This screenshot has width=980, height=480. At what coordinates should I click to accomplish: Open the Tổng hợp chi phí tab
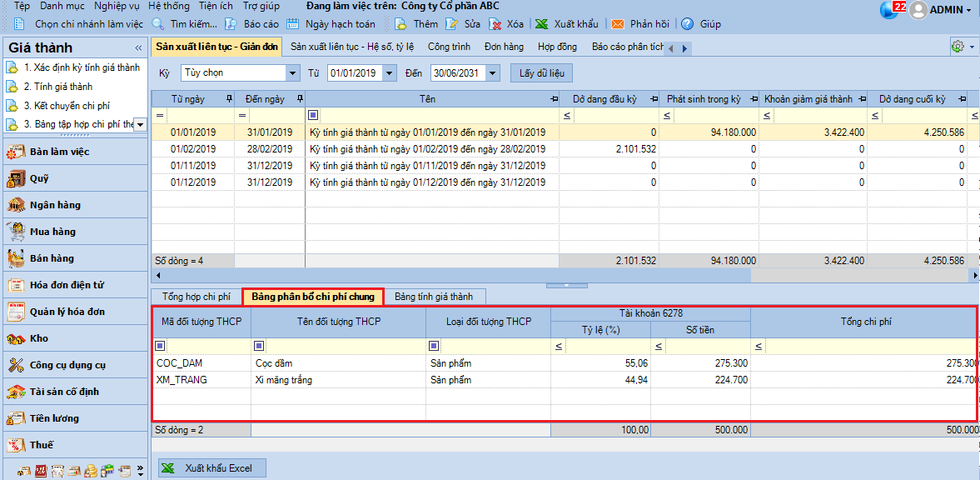[x=196, y=297]
